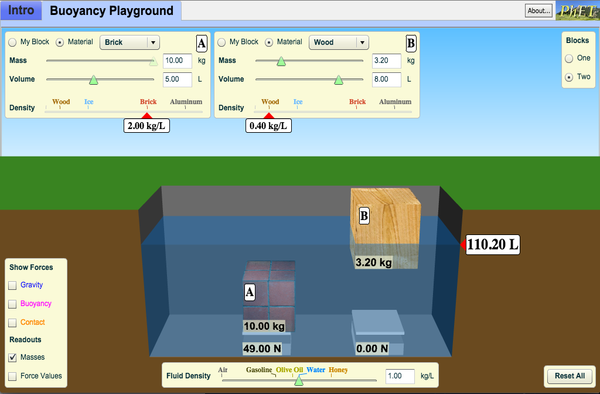600x394 pixels.
Task: Click the Honey label on fluid density scale
Action: point(338,370)
